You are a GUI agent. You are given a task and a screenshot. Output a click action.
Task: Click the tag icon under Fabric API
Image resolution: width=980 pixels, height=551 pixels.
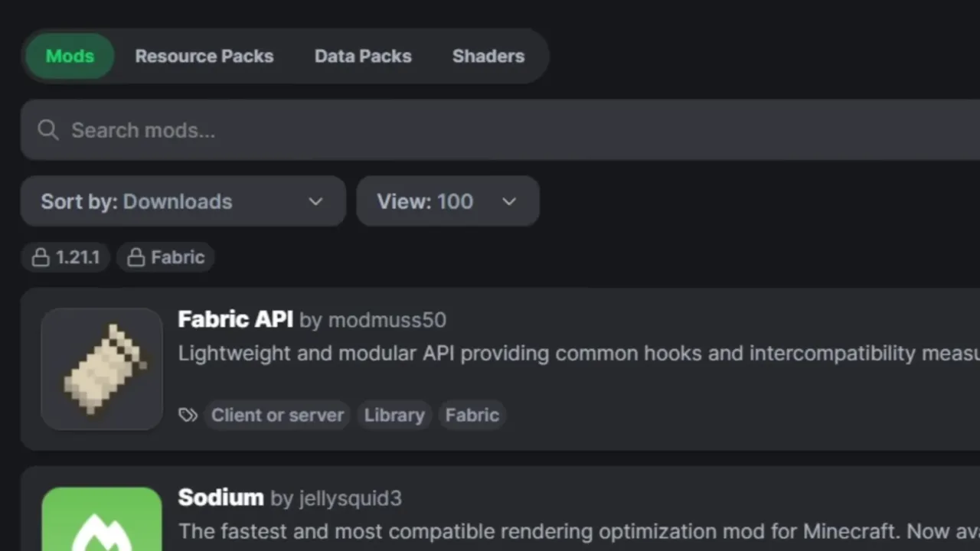(188, 415)
